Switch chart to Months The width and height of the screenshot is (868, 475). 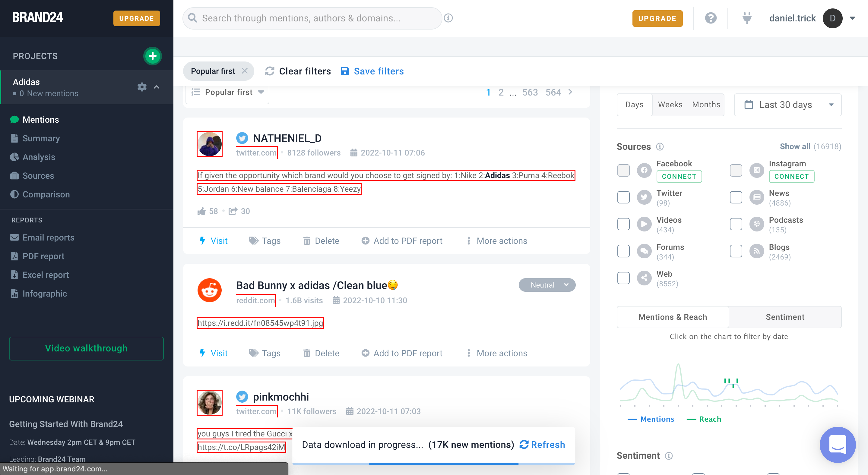click(706, 105)
